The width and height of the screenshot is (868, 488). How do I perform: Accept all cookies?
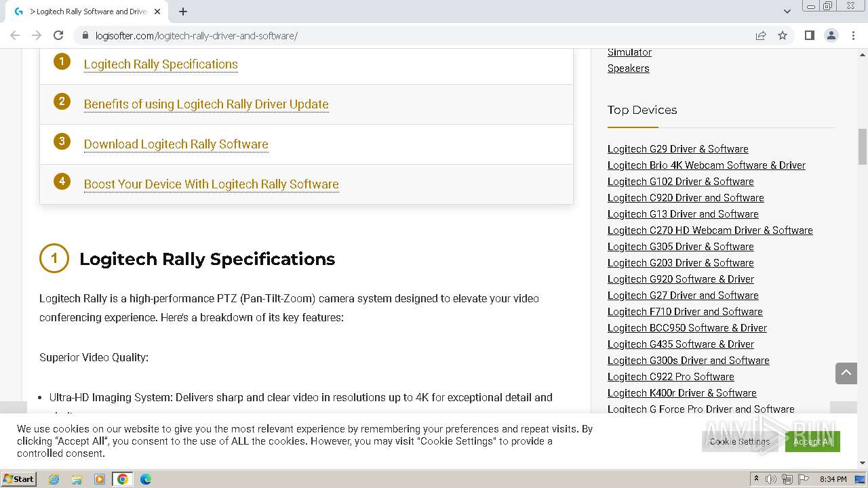click(812, 441)
